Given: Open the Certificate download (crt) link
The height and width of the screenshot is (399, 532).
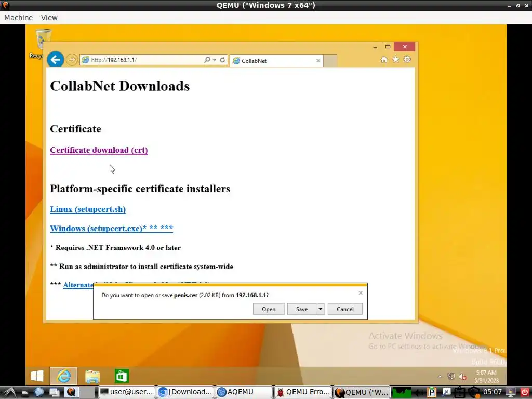Looking at the screenshot, I should (99, 150).
